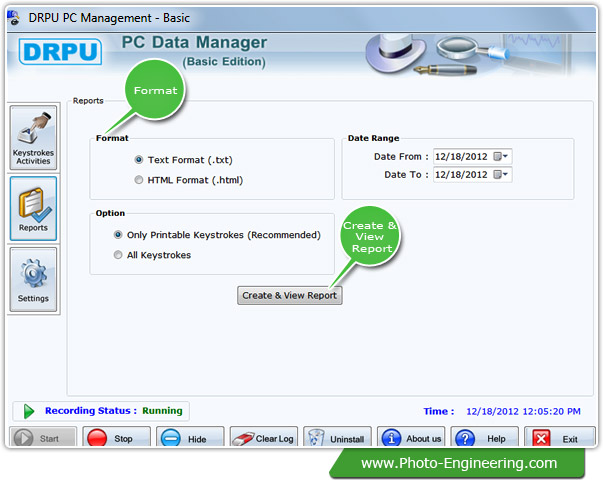Click green play recording status icon
This screenshot has height=480, width=603.
pyautogui.click(x=28, y=411)
